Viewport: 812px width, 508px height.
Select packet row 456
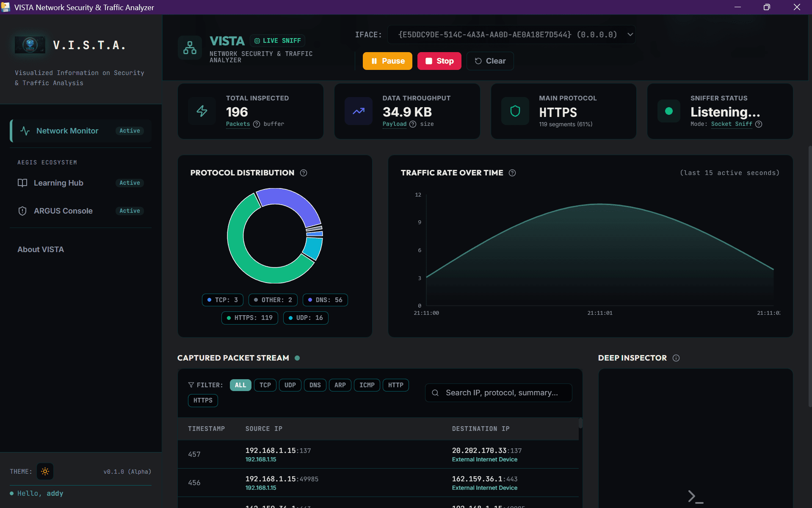pos(378,483)
